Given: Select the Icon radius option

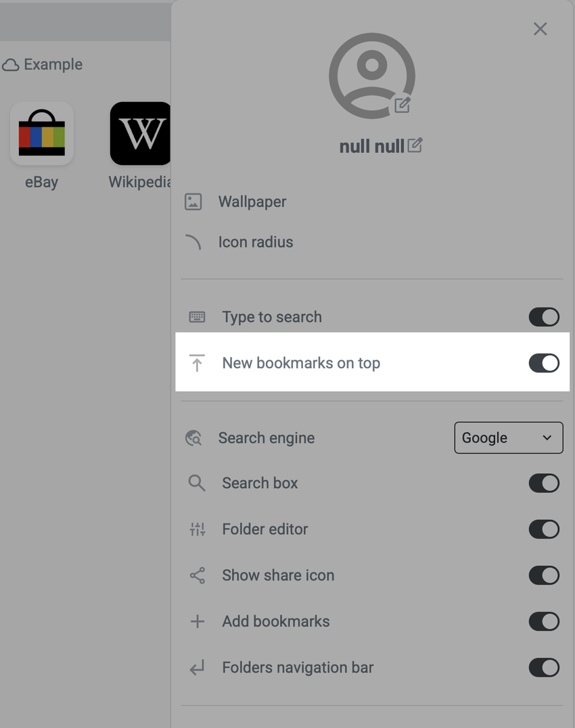Looking at the screenshot, I should coord(256,242).
